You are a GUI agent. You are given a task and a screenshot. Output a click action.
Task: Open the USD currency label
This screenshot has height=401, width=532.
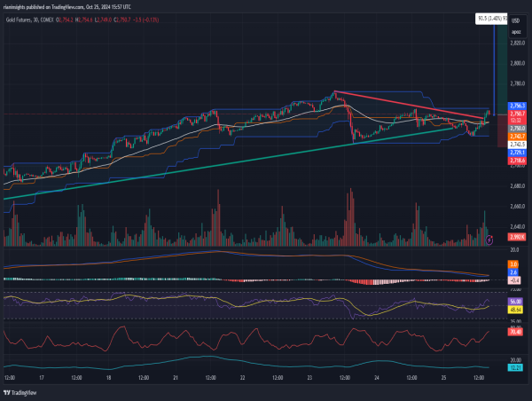click(515, 20)
